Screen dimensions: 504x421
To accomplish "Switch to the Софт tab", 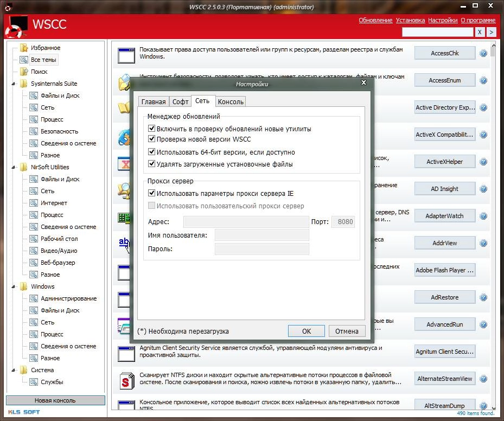I will tap(180, 101).
